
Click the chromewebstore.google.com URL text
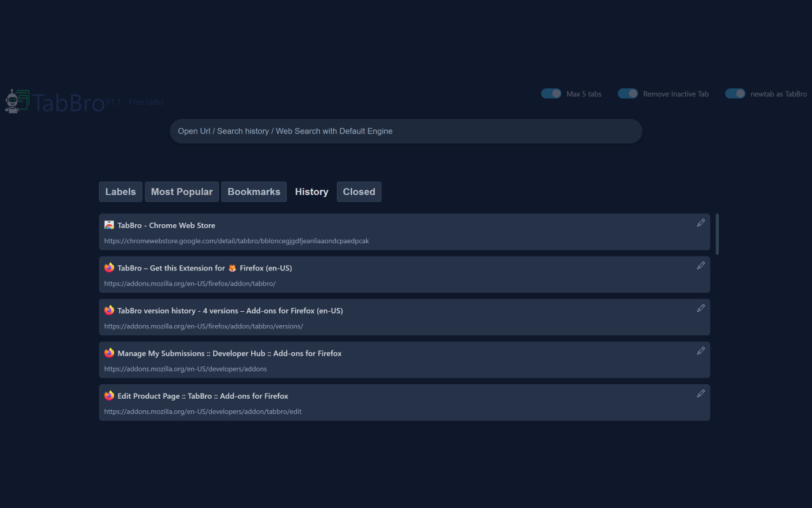click(237, 241)
